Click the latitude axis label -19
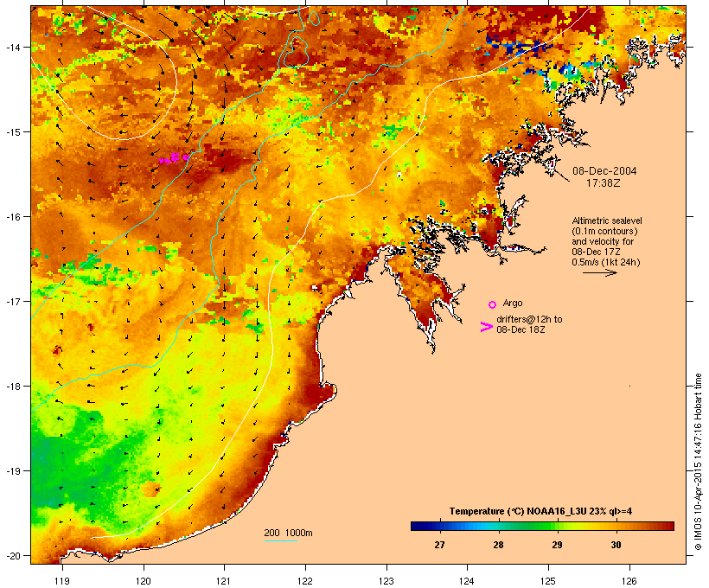Screen dimensions: 709x588 (x=12, y=471)
